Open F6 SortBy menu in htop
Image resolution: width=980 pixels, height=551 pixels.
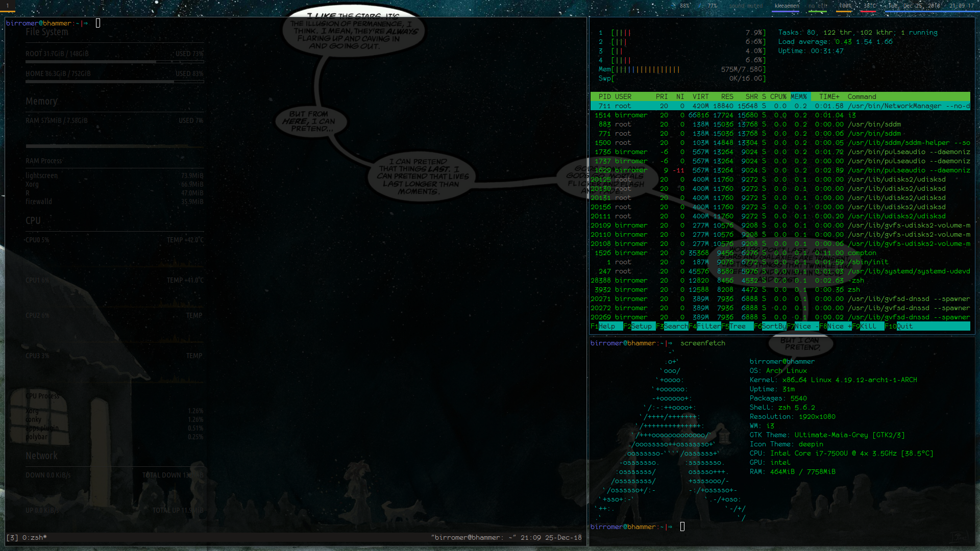coord(773,327)
